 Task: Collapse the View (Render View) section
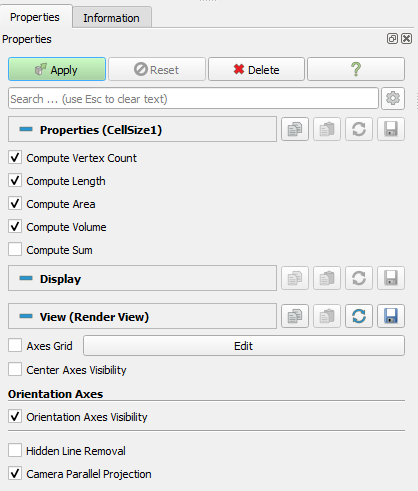click(x=26, y=316)
